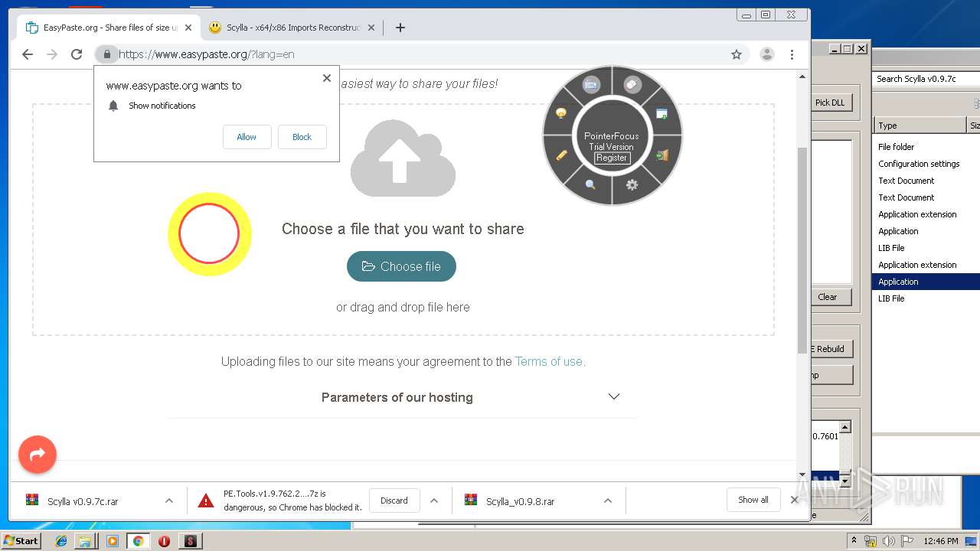
Task: Open the Windows Start menu
Action: click(x=21, y=540)
